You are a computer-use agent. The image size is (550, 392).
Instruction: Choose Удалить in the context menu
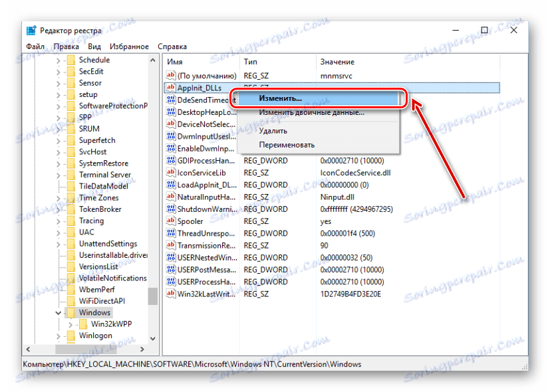point(319,131)
